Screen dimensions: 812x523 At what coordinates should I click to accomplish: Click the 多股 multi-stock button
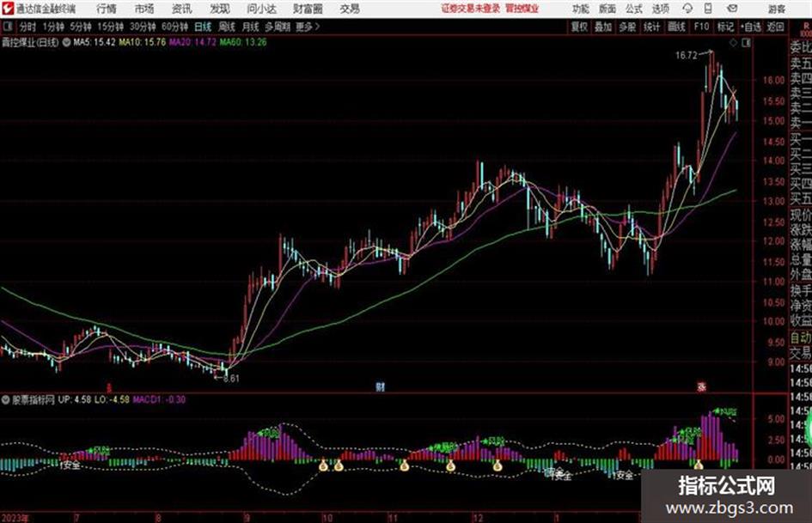click(627, 27)
